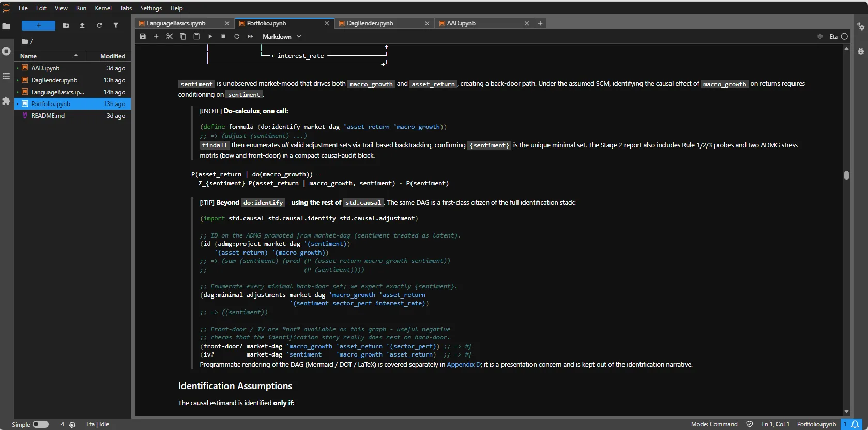This screenshot has width=868, height=430.
Task: Follow the Appendix D link
Action: click(x=464, y=364)
